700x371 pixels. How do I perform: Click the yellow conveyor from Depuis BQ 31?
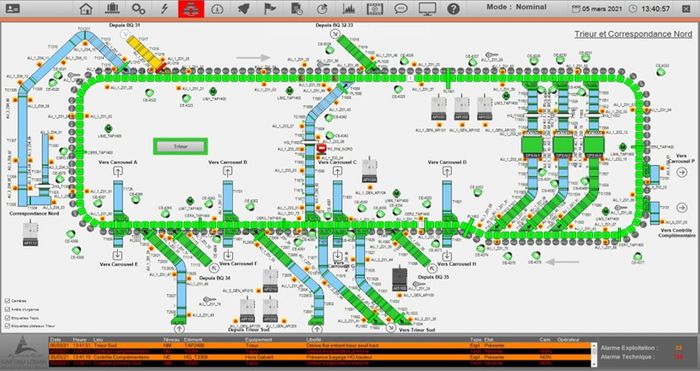(145, 53)
